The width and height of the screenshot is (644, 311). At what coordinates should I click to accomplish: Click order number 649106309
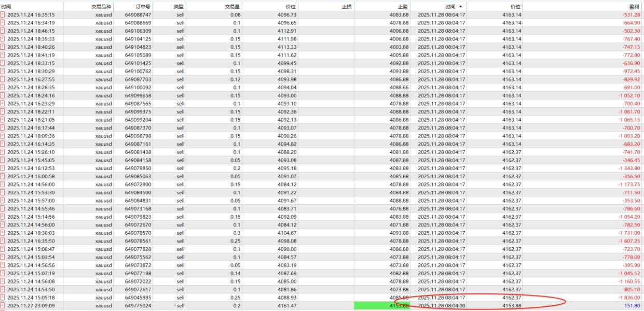coord(138,31)
